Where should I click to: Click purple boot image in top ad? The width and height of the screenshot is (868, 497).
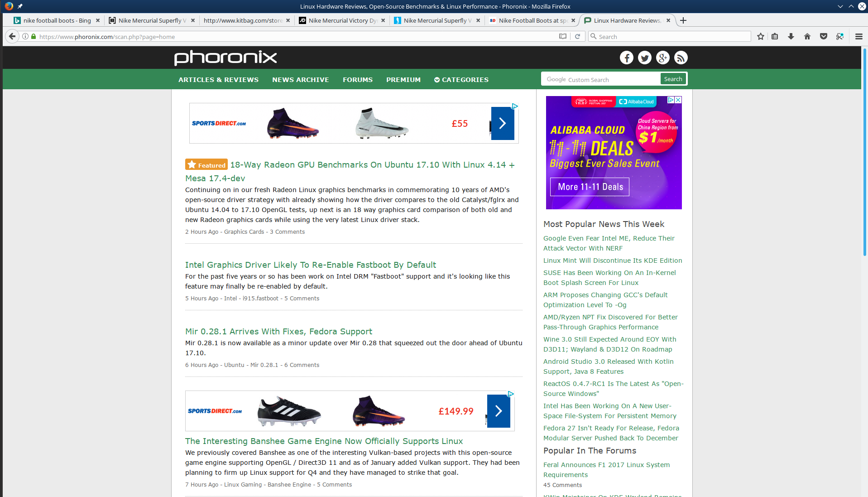293,123
